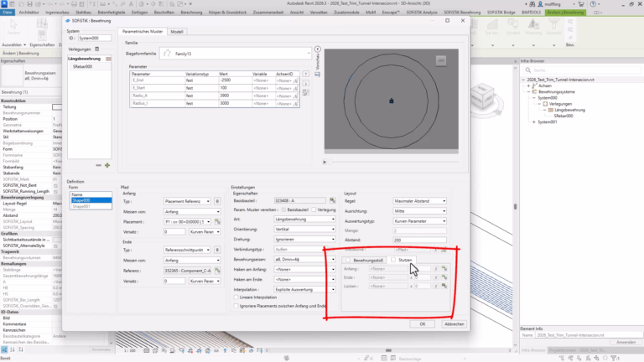Click the view cube in preview
644x362 pixels.
click(441, 61)
